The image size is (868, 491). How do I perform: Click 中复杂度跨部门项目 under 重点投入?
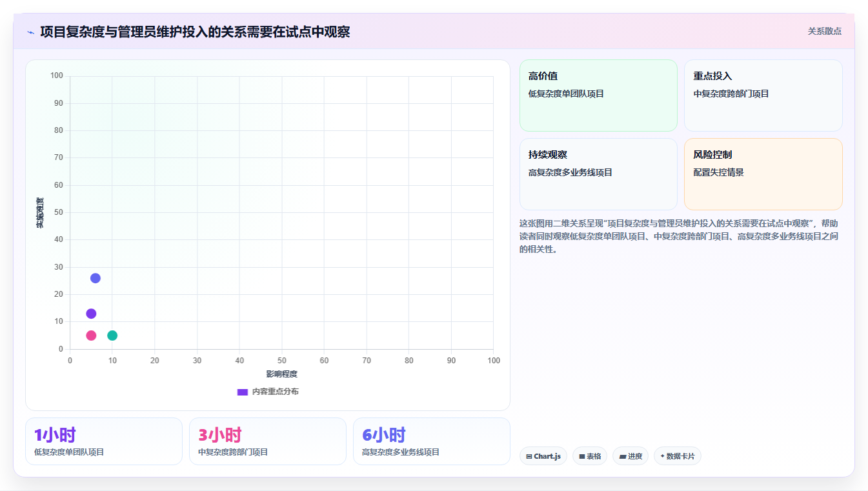click(x=731, y=94)
